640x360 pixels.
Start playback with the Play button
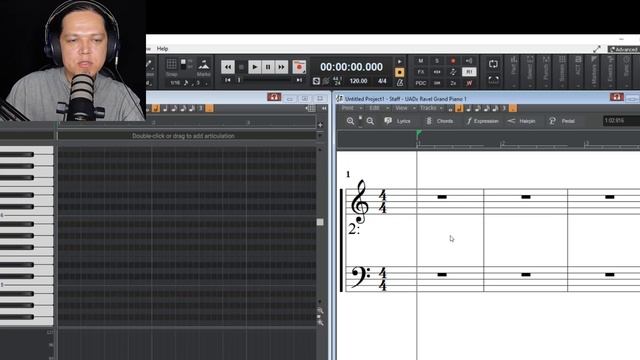click(254, 67)
